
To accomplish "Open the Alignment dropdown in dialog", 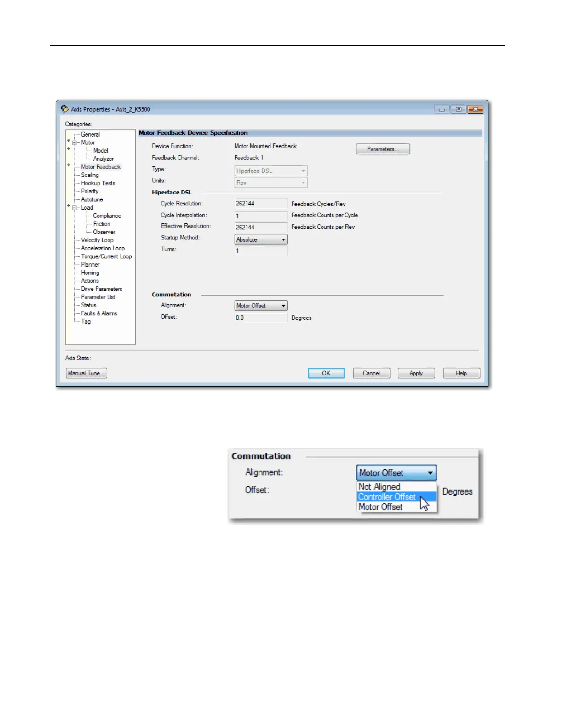I will point(261,306).
